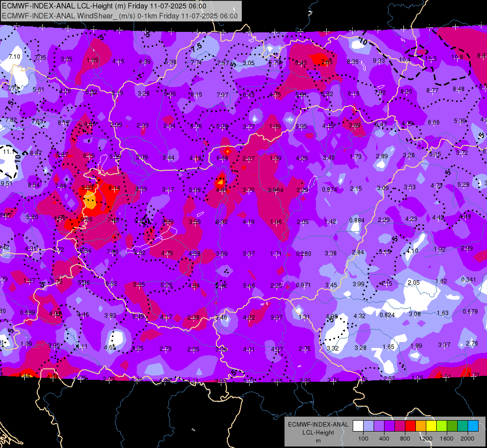Click the wind shear value 8.15
487x448 pixels.
(196, 94)
